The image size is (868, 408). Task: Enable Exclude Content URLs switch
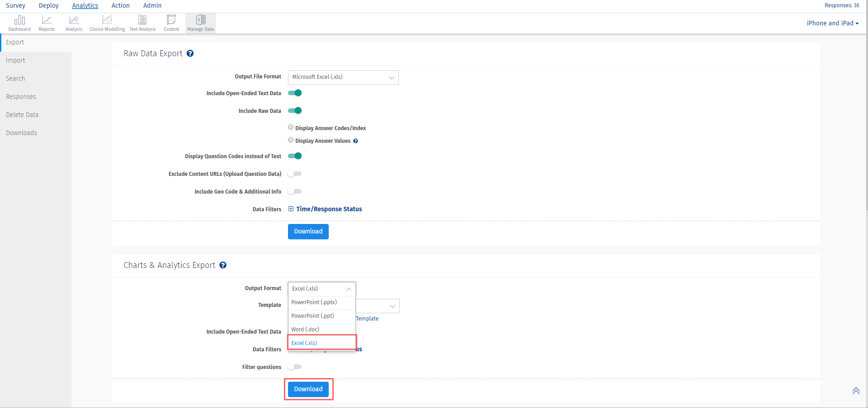point(295,174)
